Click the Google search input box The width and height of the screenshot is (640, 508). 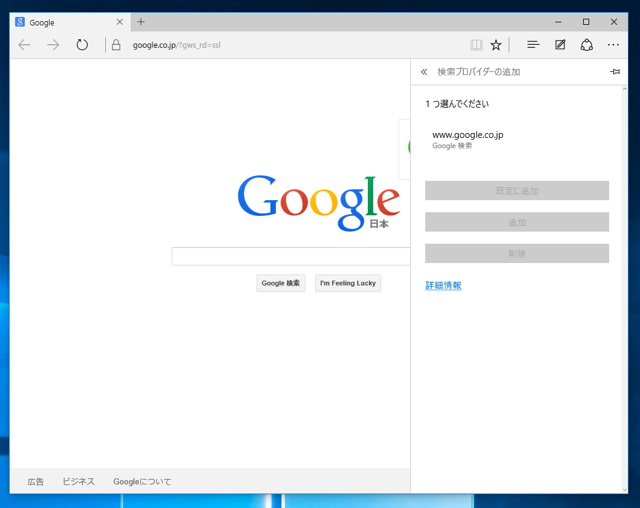pos(291,256)
